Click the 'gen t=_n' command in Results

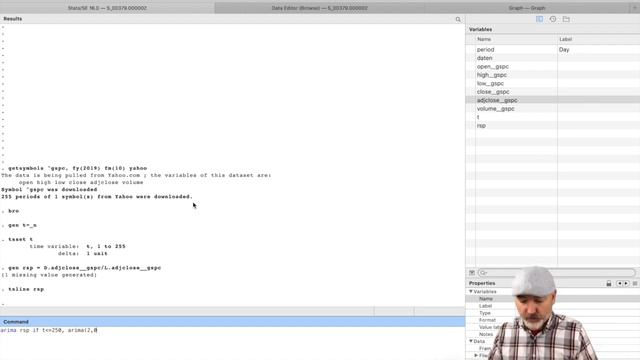point(22,225)
